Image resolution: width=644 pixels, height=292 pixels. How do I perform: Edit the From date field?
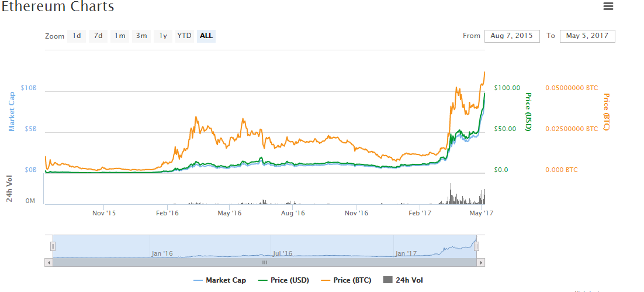512,36
